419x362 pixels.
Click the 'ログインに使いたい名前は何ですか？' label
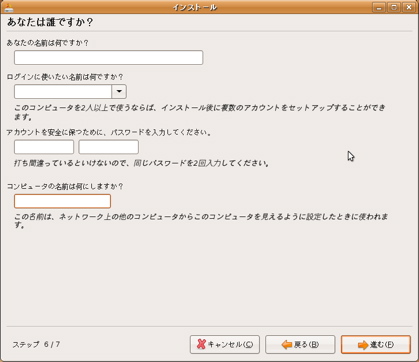[x=65, y=77]
